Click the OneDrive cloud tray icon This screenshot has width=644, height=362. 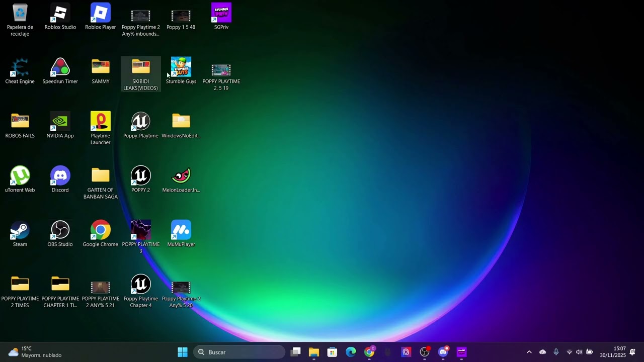pos(542,352)
